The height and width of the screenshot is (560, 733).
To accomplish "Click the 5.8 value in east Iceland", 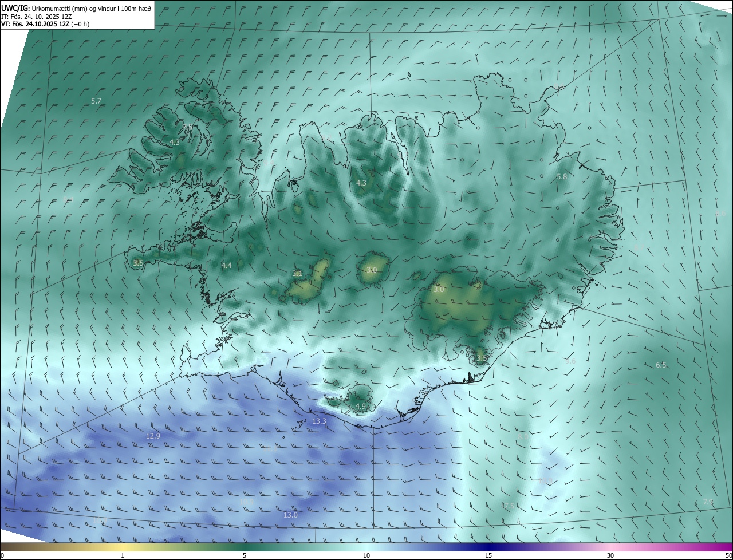I will [562, 177].
